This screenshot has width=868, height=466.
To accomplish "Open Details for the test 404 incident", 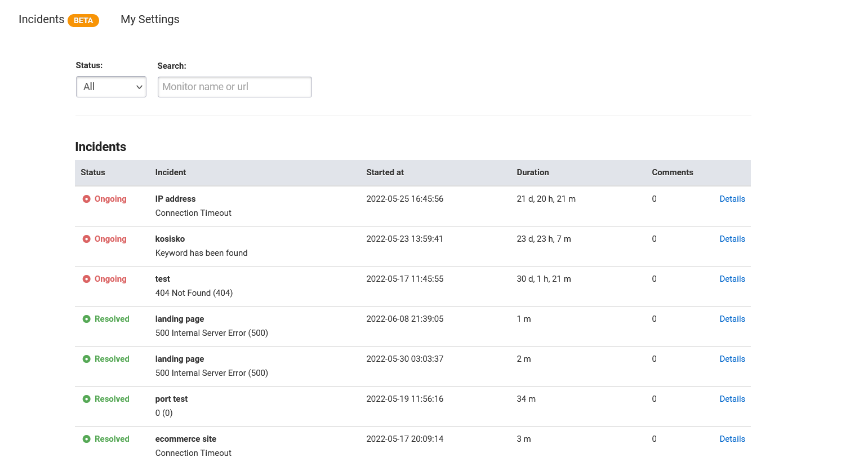I will (x=732, y=279).
